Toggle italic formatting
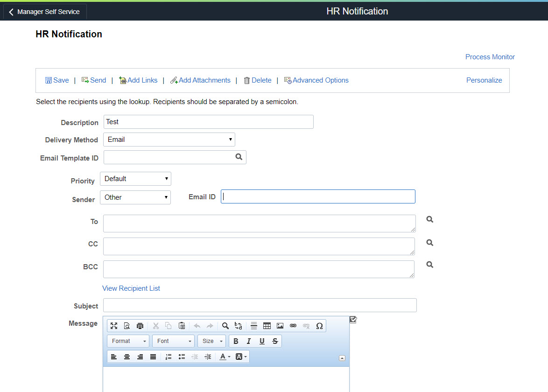The height and width of the screenshot is (392, 548). (x=249, y=341)
